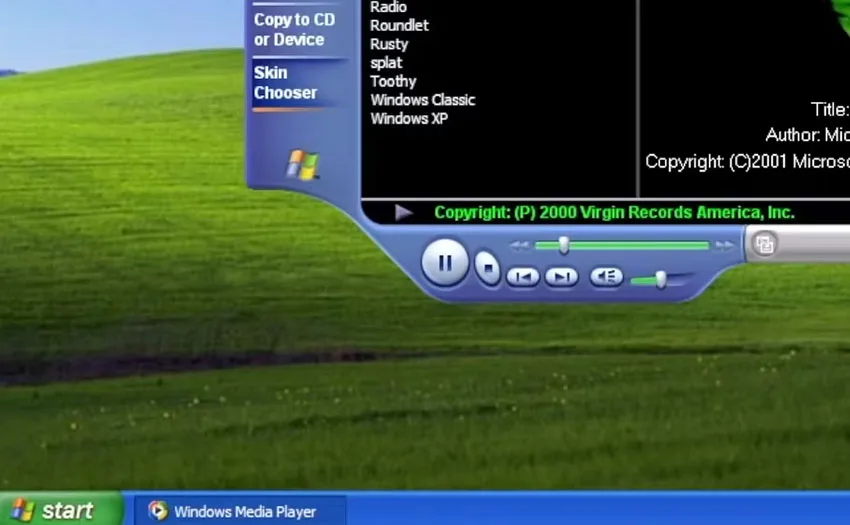Select the Windows XP skin
The image size is (850, 525).
coord(409,119)
